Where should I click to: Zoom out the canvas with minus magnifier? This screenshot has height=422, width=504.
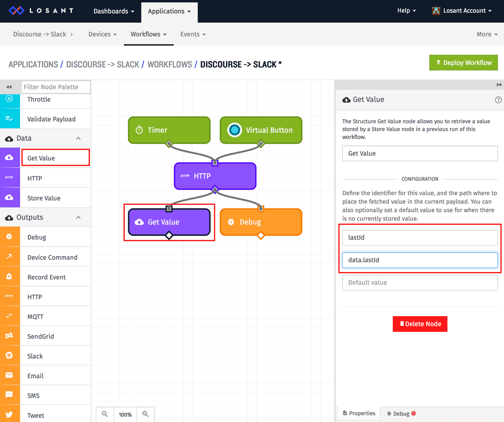105,414
